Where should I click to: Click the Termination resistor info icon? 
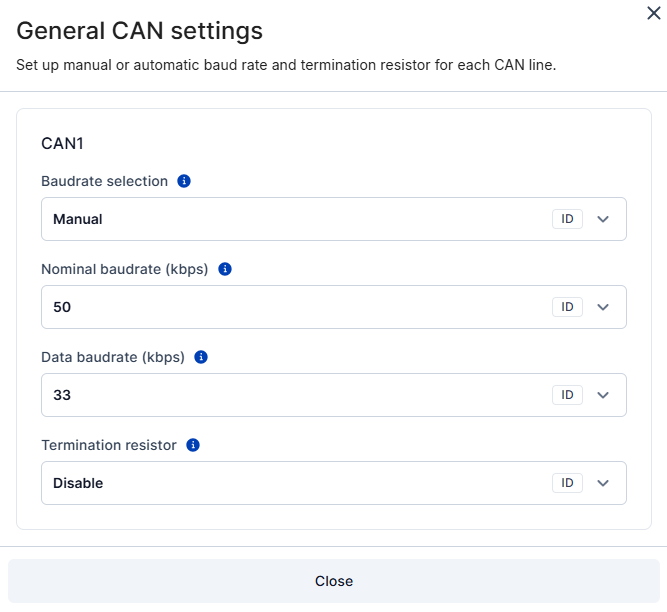(193, 445)
